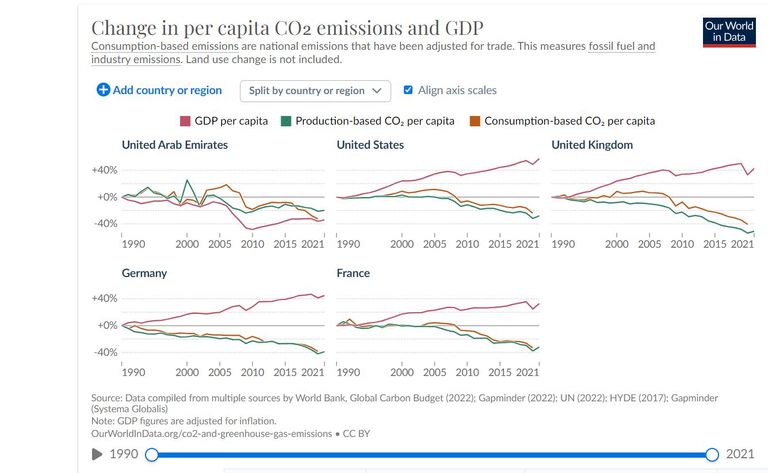Click the Consumption-based CO₂ orange legend swatch
Image resolution: width=768 pixels, height=473 pixels.
[474, 121]
